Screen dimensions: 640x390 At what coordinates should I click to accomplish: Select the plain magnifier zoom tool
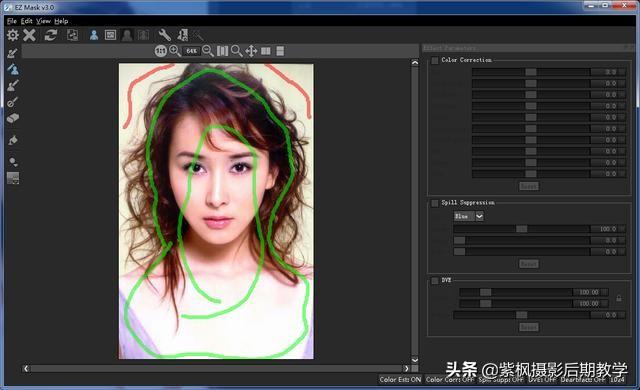click(x=237, y=51)
